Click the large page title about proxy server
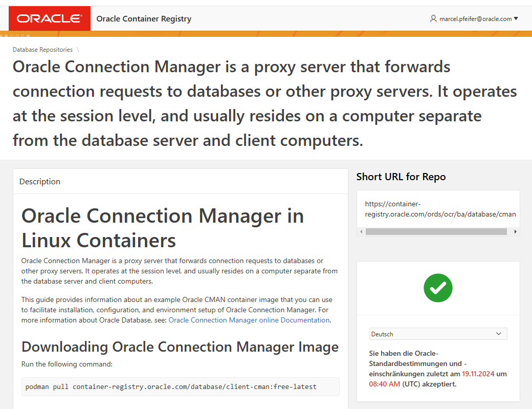 265,103
